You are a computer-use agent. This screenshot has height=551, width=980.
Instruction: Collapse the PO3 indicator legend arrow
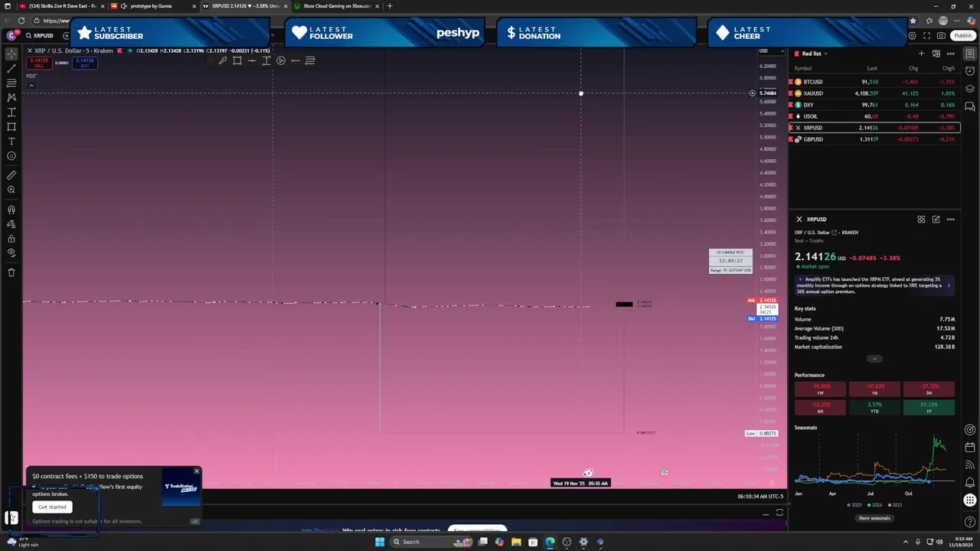(31, 85)
